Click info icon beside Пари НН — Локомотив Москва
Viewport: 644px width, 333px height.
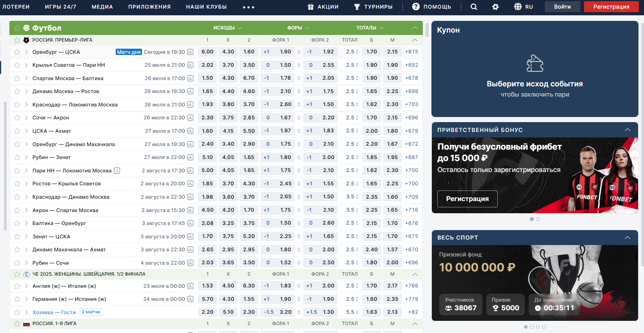117,170
